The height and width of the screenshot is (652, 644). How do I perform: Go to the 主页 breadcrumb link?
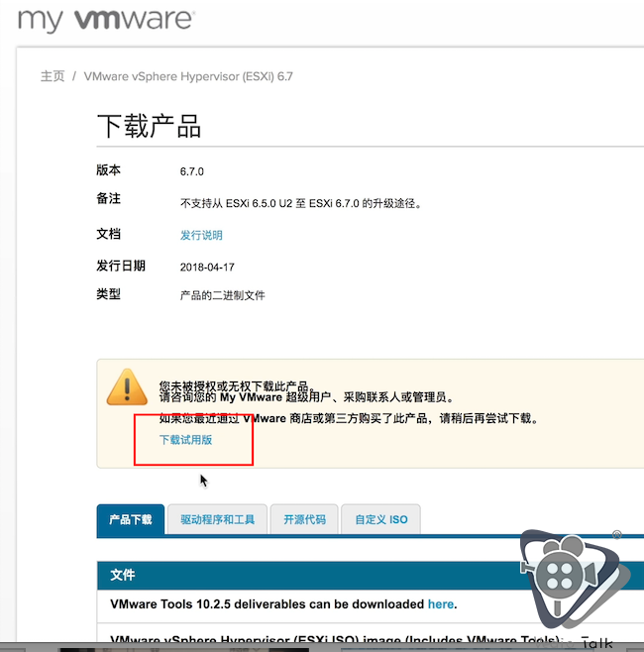coord(53,76)
